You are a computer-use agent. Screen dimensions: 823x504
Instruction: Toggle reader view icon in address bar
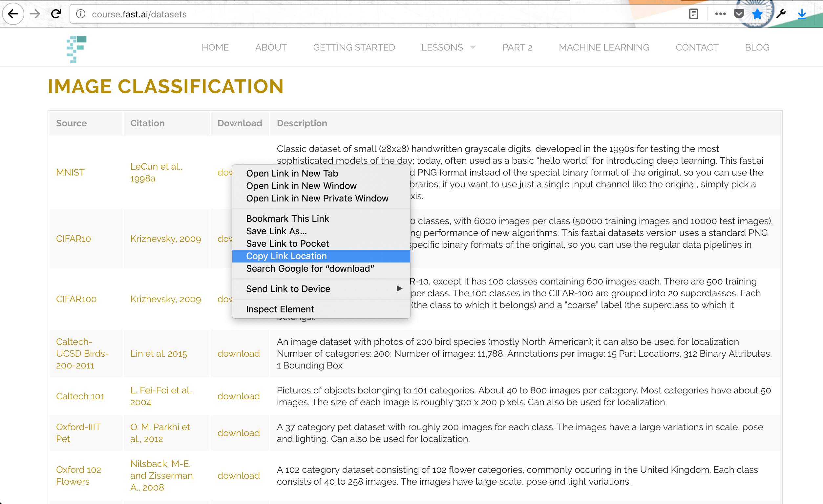(693, 14)
